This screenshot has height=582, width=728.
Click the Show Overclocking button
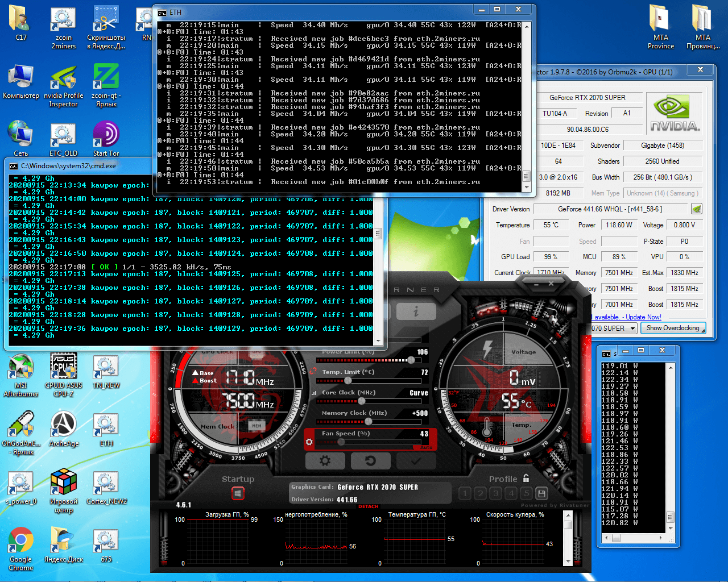pyautogui.click(x=673, y=328)
